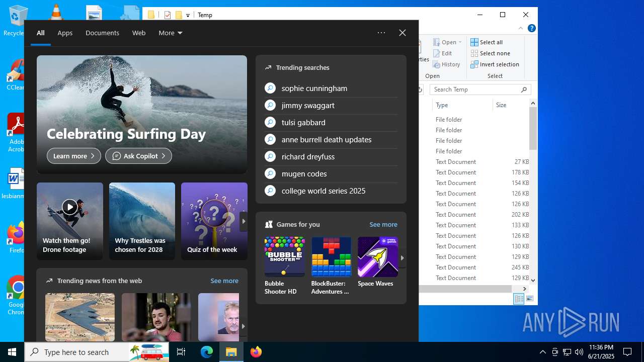This screenshot has height=362, width=644.
Task: Click the Windows Start button
Action: point(12,352)
